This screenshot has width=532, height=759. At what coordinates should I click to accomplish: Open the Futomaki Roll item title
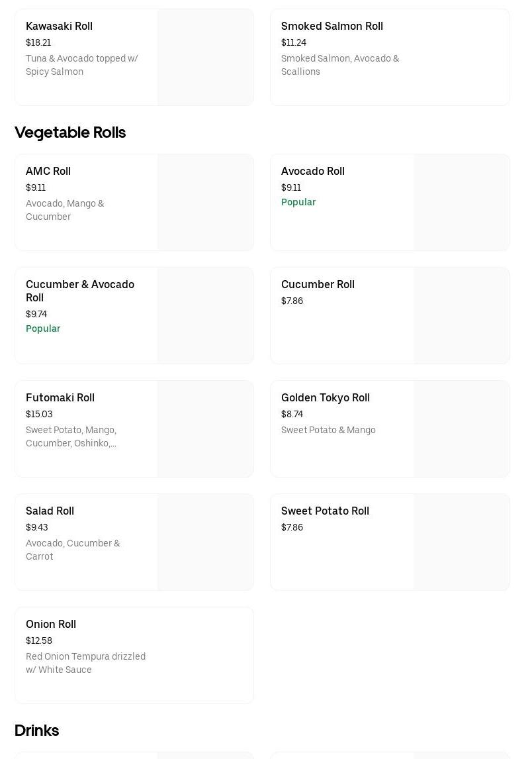(60, 398)
